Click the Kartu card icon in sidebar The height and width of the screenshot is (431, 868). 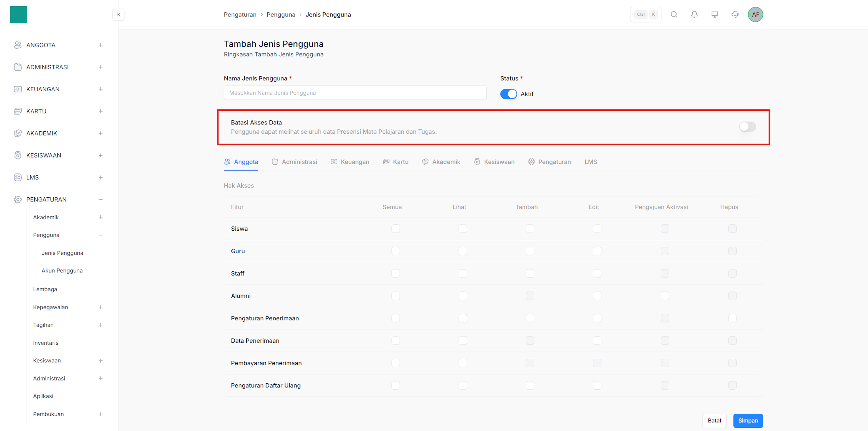point(18,111)
